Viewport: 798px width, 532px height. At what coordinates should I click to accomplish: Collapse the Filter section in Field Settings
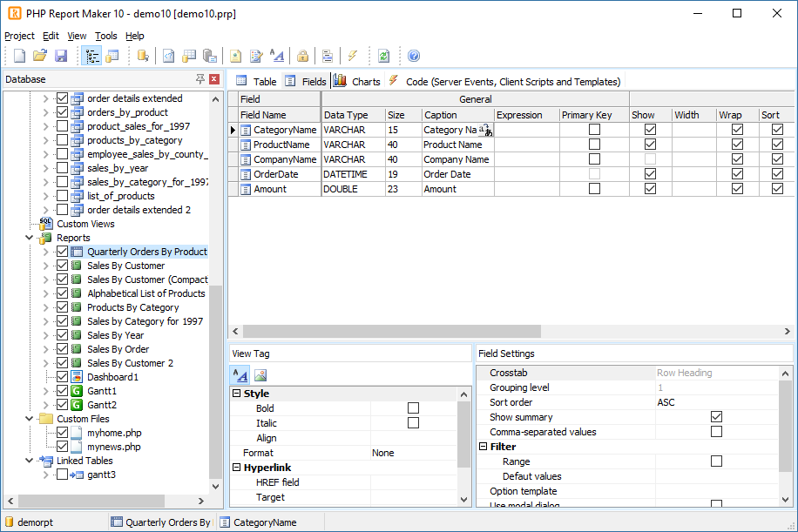(x=483, y=446)
